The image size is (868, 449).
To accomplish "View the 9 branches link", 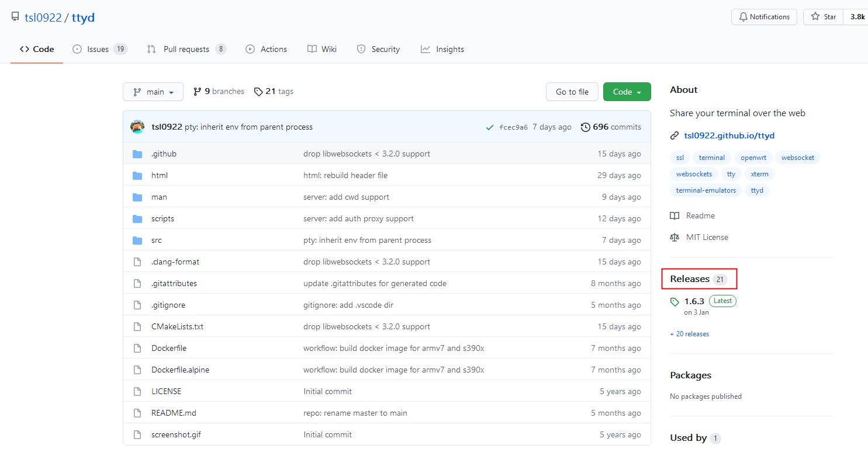I will point(219,92).
